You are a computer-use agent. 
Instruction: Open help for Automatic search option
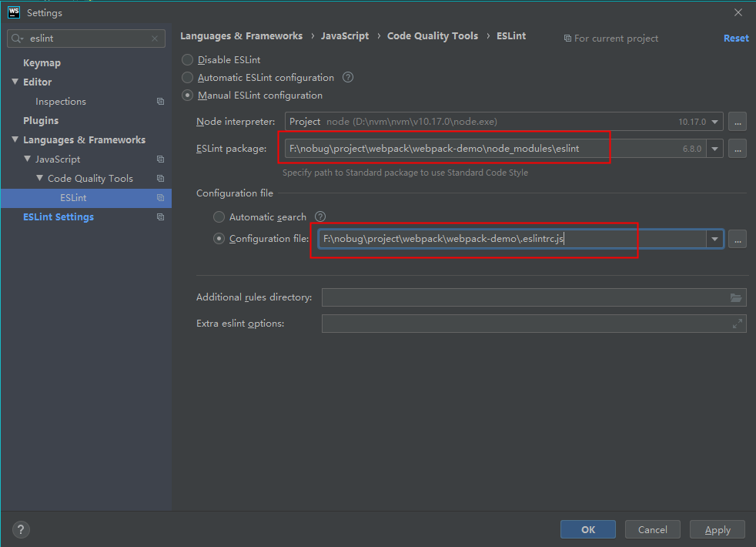pos(320,216)
